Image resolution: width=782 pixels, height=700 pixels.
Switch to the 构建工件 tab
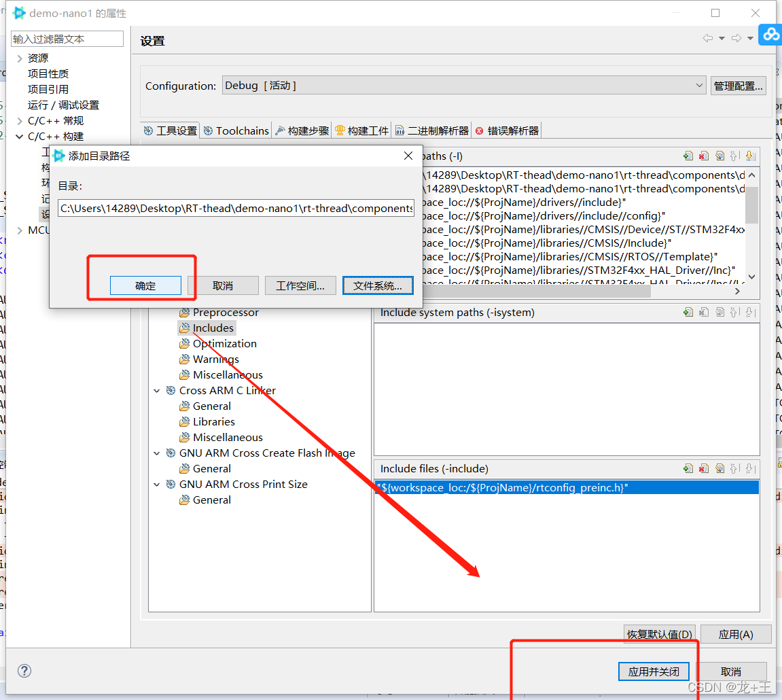362,130
